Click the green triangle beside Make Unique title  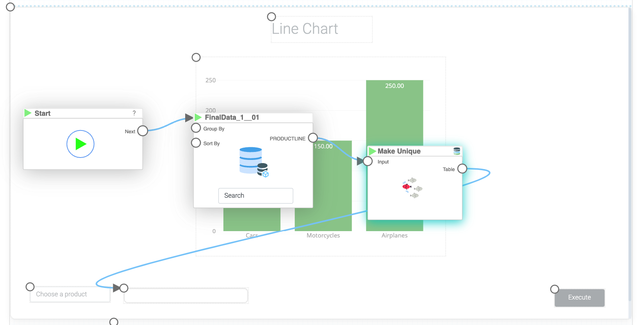[372, 151]
